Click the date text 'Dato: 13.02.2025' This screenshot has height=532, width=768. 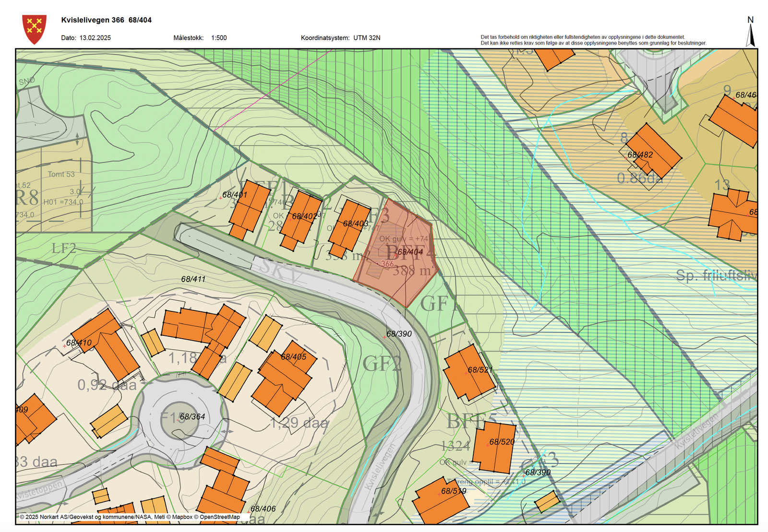(86, 38)
